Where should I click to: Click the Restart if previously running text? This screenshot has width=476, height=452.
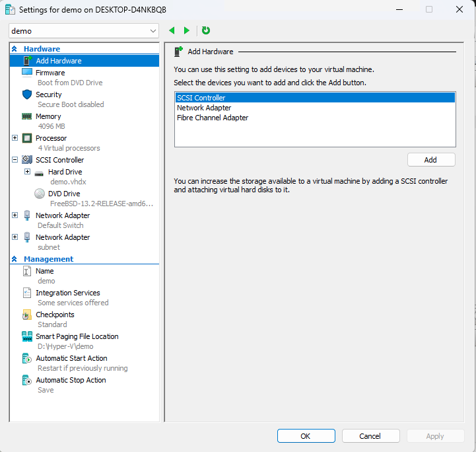[83, 368]
